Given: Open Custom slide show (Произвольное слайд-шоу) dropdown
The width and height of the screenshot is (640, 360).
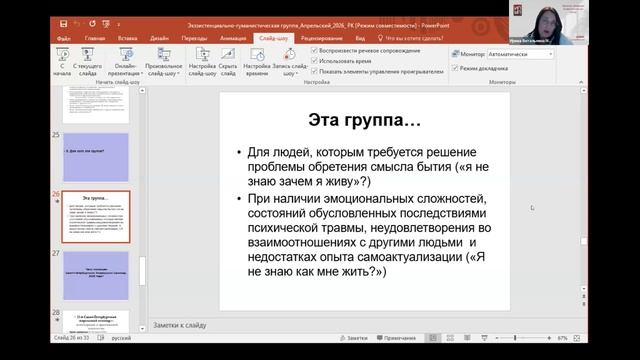Looking at the screenshot, I should pyautogui.click(x=164, y=62).
